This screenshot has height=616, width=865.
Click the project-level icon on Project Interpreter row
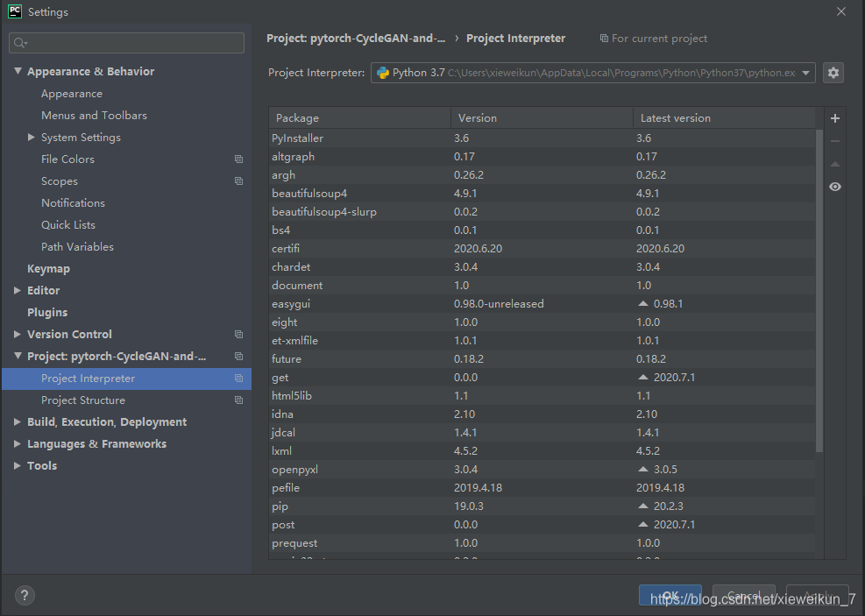pyautogui.click(x=238, y=379)
